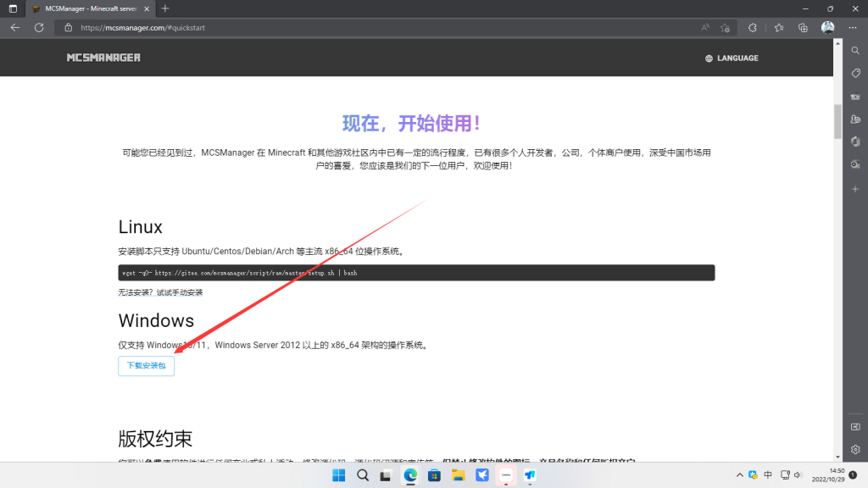Expand hidden icons in the system tray
Image resolution: width=868 pixels, height=488 pixels.
(x=739, y=474)
